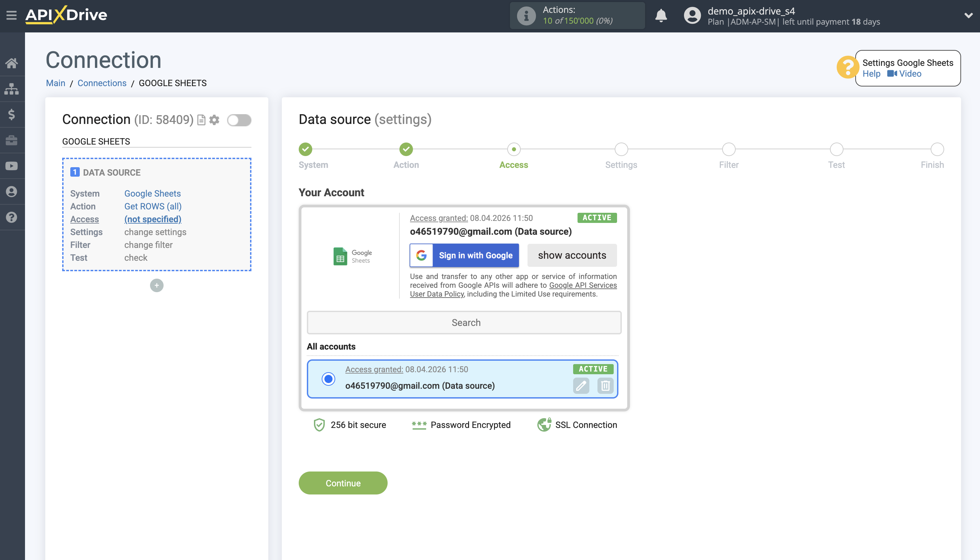Open the connections icon in sidebar
This screenshot has height=560, width=980.
(12, 89)
